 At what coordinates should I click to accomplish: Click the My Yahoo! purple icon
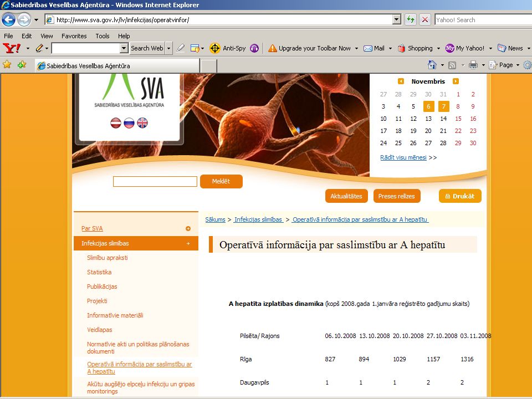click(450, 48)
